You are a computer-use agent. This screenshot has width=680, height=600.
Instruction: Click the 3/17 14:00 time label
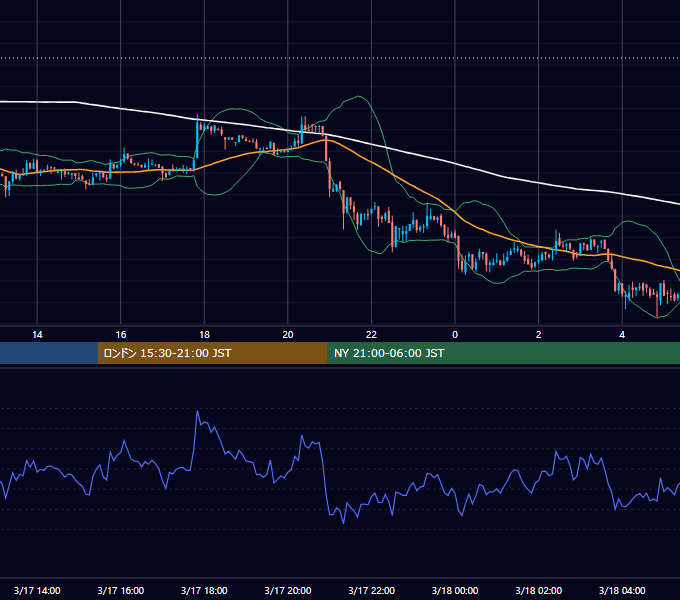pyautogui.click(x=37, y=590)
